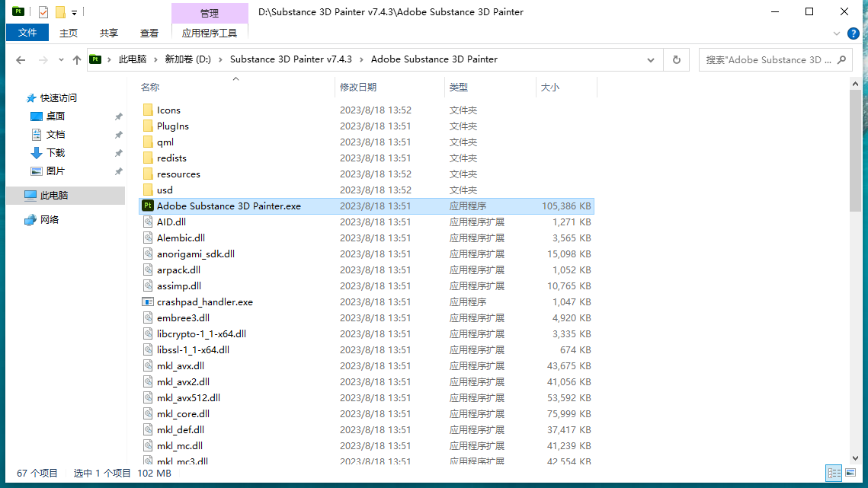This screenshot has height=488, width=868.
Task: Click the Pt icon of Adobe Substance 3D Painter.exe
Action: pos(148,206)
